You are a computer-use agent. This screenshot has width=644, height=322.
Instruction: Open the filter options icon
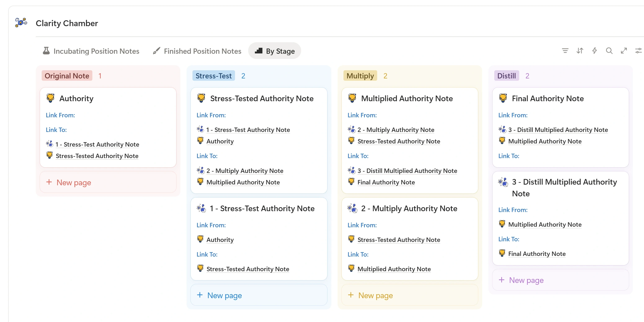point(565,51)
